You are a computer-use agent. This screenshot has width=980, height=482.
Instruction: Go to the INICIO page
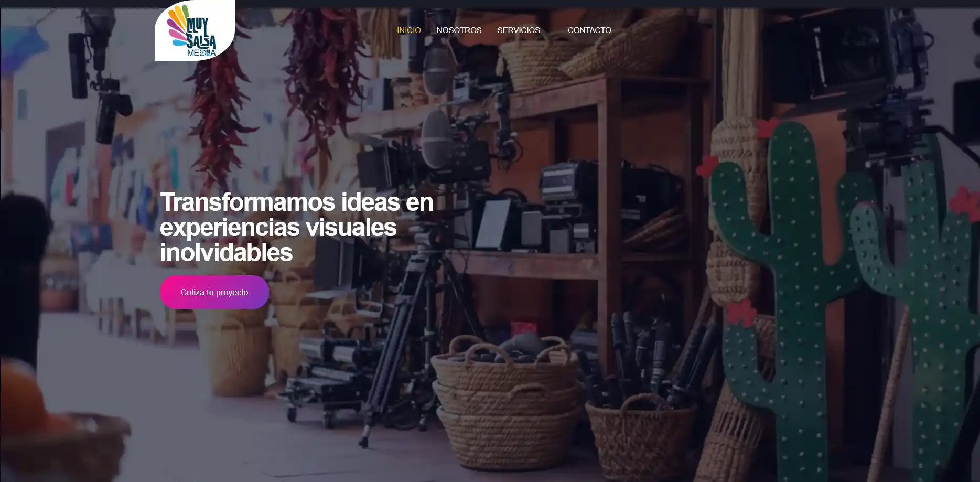(408, 30)
